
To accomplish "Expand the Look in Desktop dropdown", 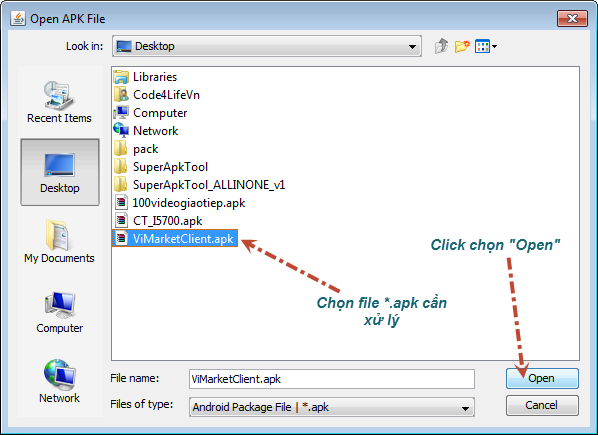I will 267,46.
